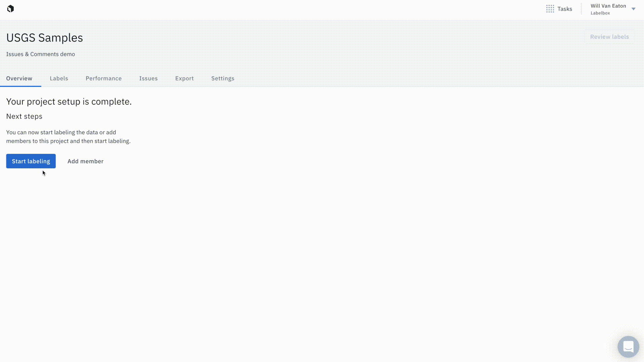The width and height of the screenshot is (644, 362).
Task: Switch to the Labels tab
Action: 59,78
